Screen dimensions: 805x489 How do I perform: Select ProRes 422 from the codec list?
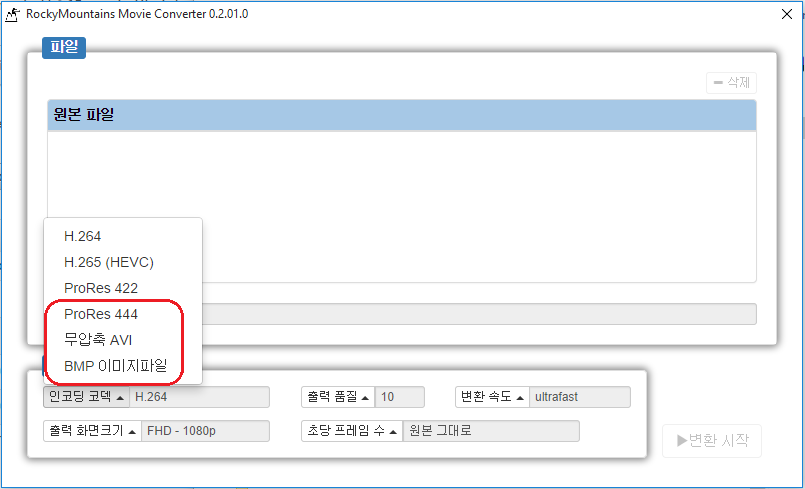100,288
